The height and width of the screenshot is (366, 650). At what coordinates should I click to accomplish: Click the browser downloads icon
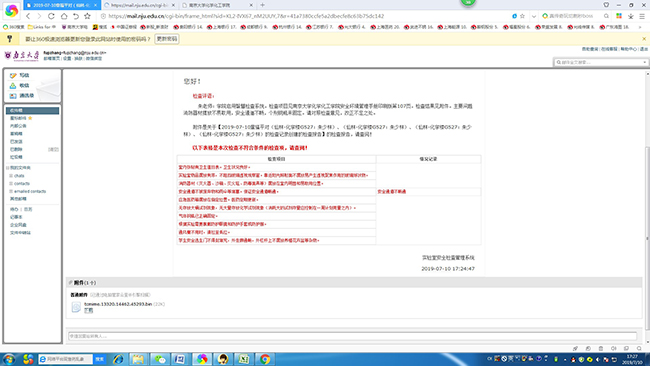point(631,16)
